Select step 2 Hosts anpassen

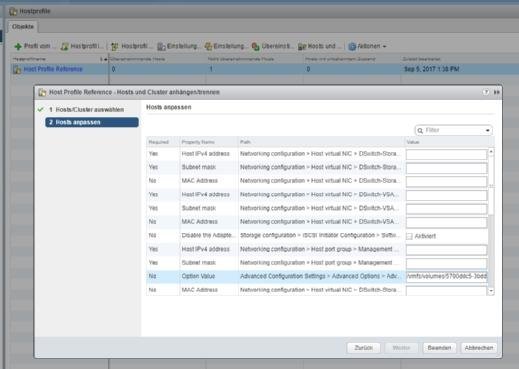tap(92, 122)
